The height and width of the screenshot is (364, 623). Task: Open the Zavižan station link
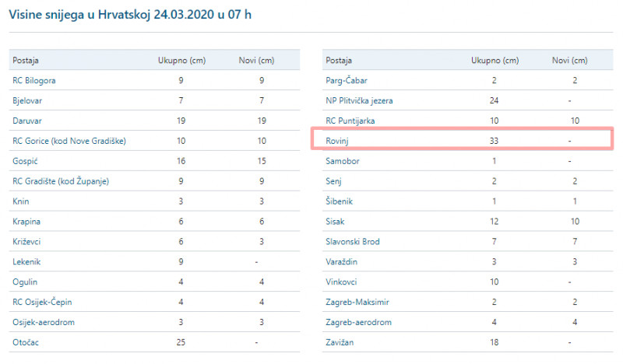340,343
